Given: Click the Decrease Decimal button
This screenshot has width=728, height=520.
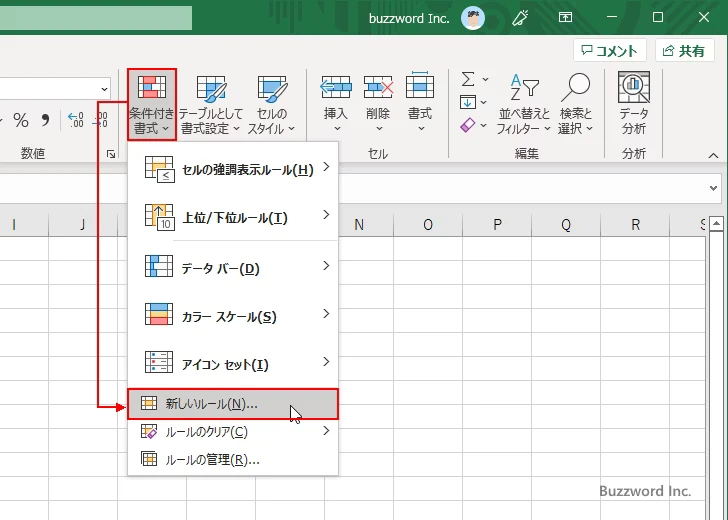Looking at the screenshot, I should 100,120.
